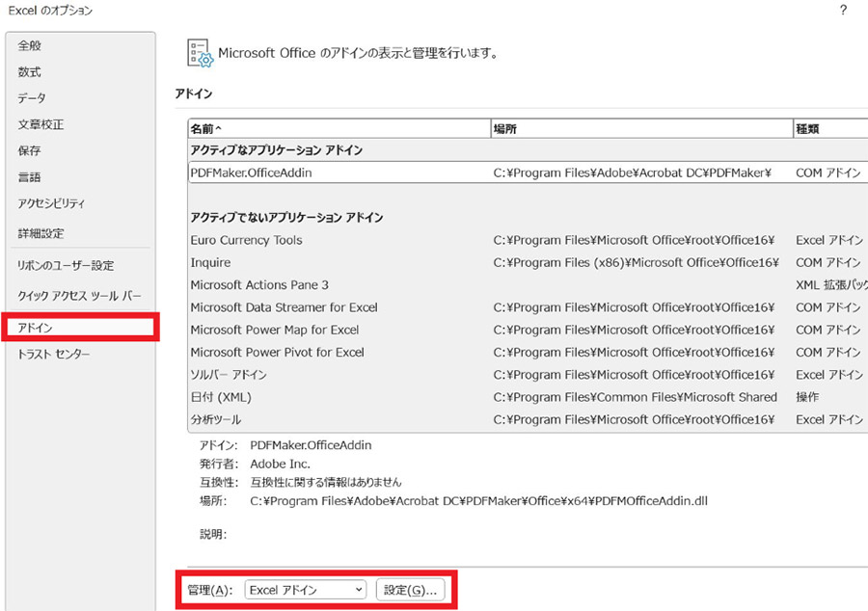
Task: Open the 詳細設定 category
Action: coord(41,233)
